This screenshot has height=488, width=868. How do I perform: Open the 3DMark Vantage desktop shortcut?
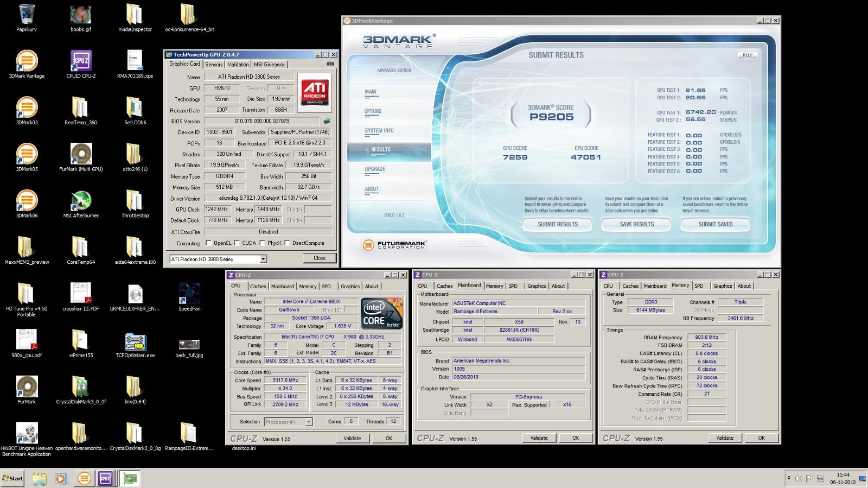tap(27, 64)
